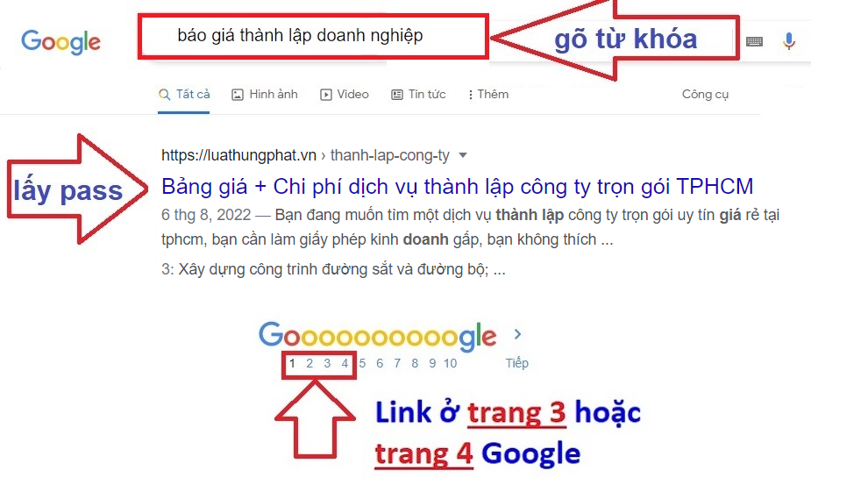The width and height of the screenshot is (868, 492).
Task: Click the Google logo at top left
Action: [x=60, y=42]
